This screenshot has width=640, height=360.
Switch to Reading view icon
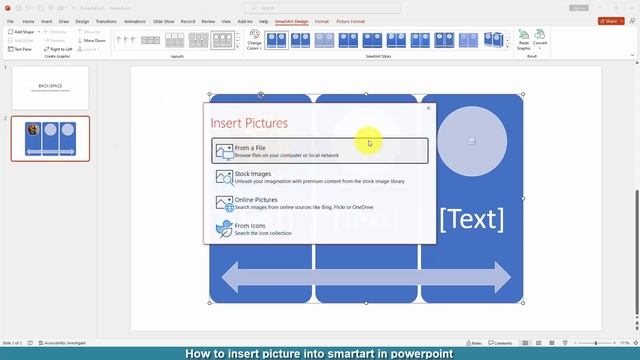[551, 343]
